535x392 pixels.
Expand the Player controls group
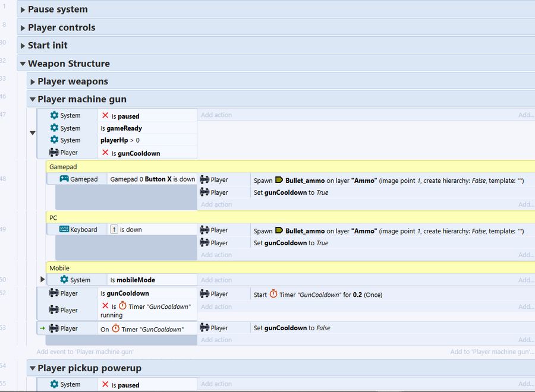coord(23,27)
